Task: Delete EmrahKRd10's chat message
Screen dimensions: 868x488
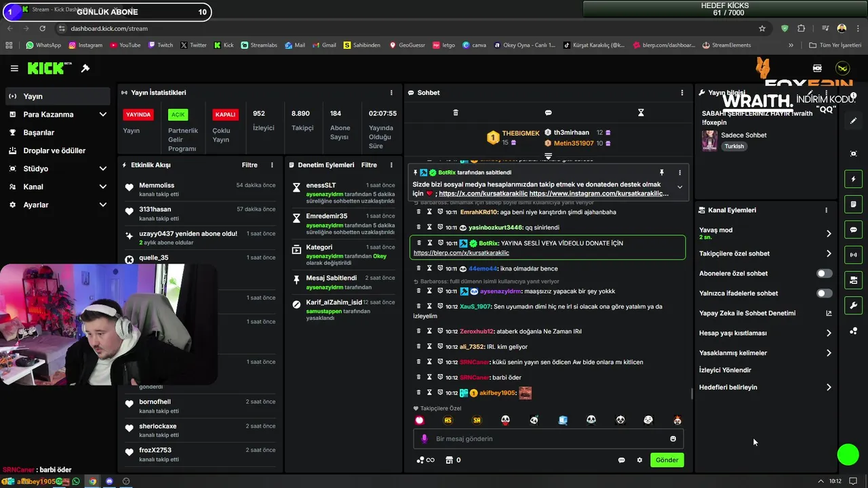Action: [419, 212]
